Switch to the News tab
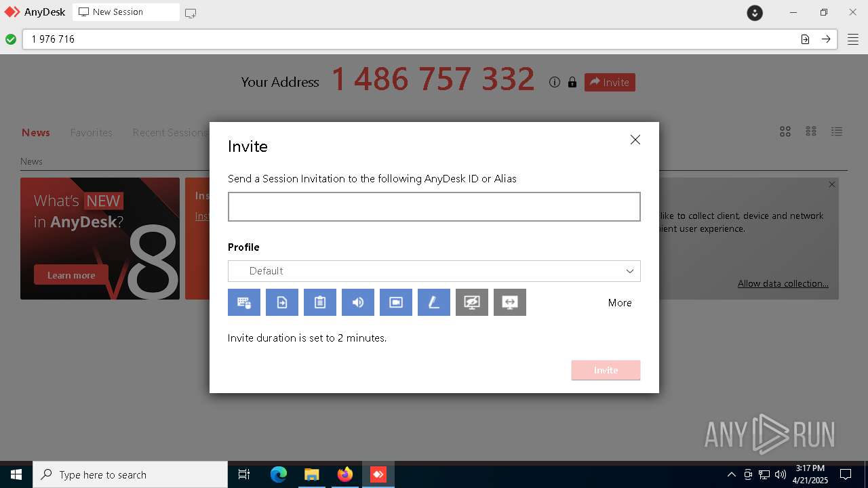This screenshot has height=488, width=868. 36,133
